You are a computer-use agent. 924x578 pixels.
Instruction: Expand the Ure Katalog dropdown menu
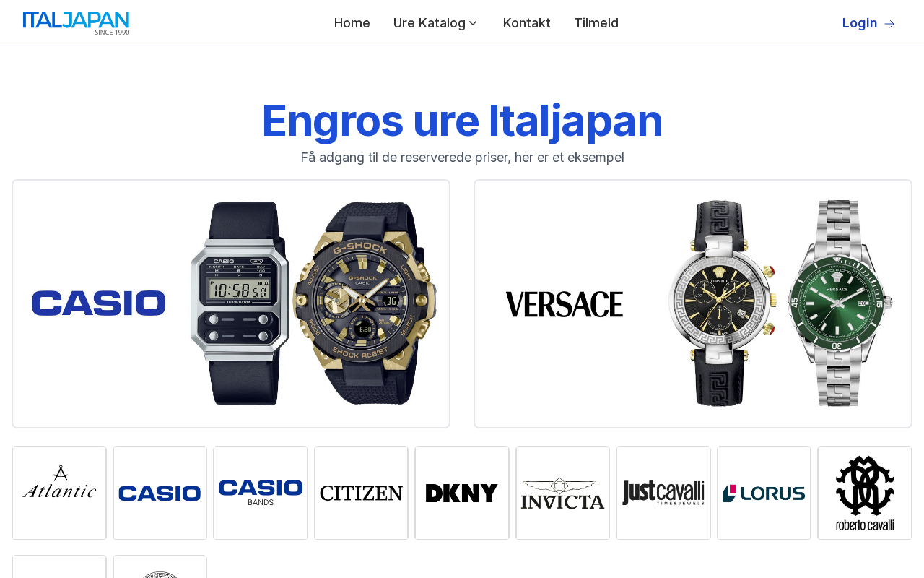pos(436,23)
